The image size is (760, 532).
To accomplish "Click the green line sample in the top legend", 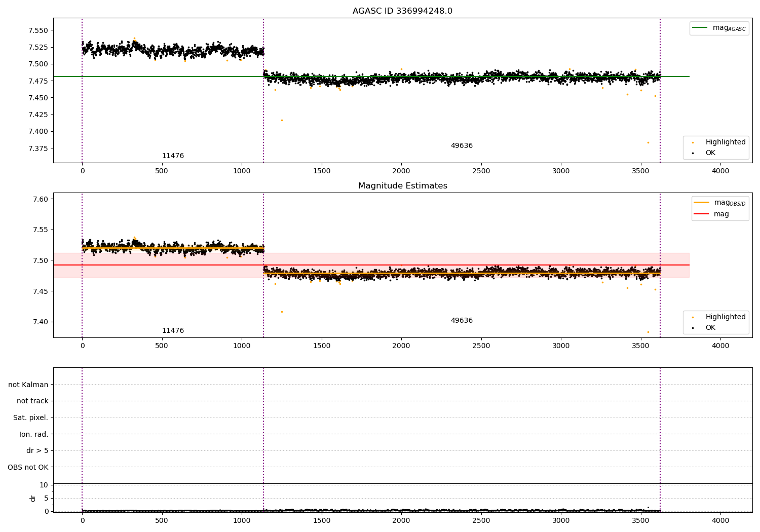I will [700, 28].
